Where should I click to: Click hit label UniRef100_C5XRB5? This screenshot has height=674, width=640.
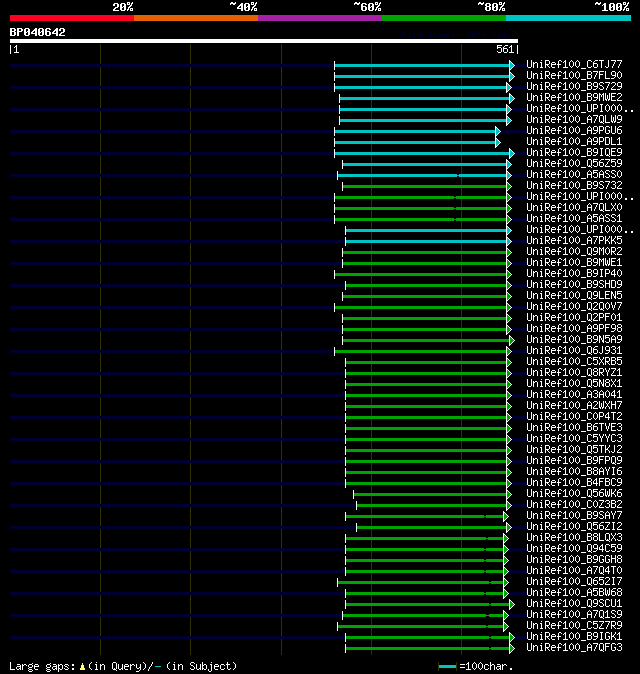(574, 362)
